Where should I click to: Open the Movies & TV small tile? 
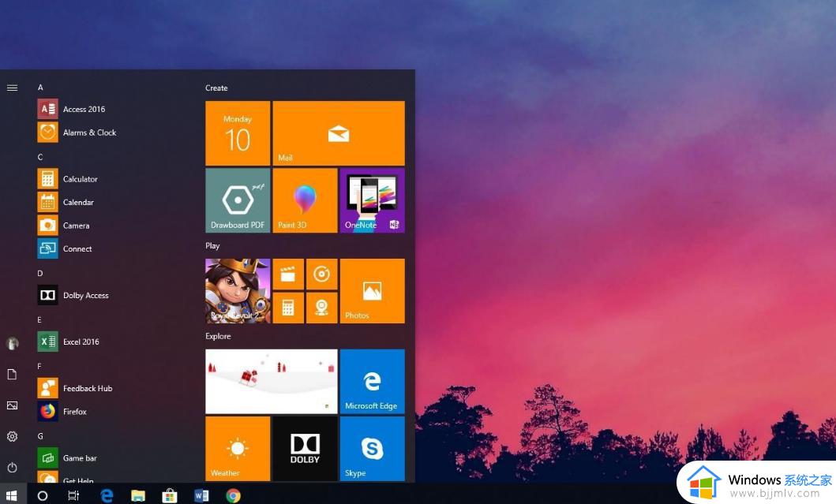pyautogui.click(x=288, y=274)
